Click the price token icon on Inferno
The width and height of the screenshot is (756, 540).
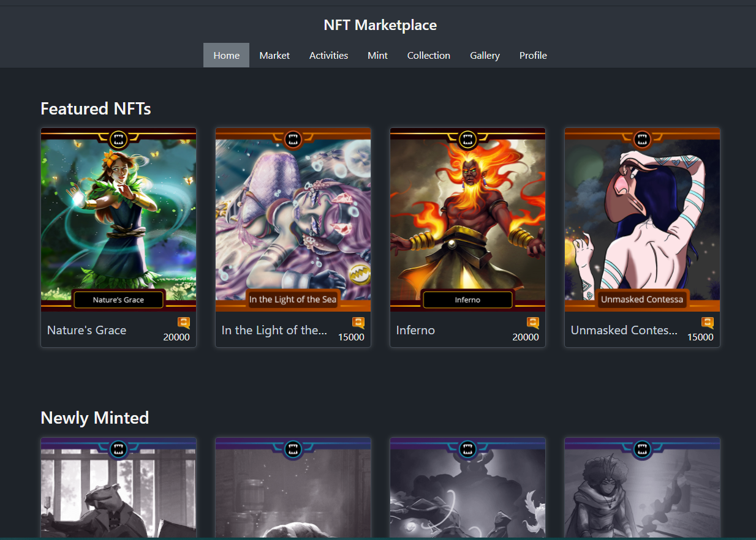click(533, 323)
